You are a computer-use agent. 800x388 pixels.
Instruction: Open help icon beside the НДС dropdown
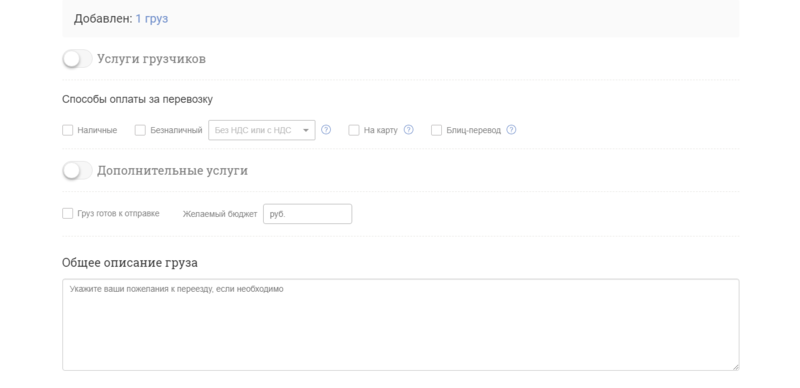326,130
